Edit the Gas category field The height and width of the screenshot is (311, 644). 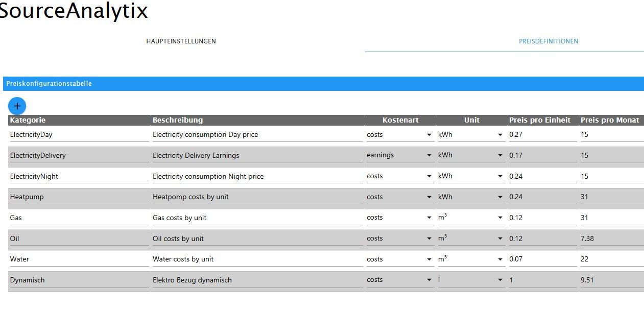pos(79,218)
